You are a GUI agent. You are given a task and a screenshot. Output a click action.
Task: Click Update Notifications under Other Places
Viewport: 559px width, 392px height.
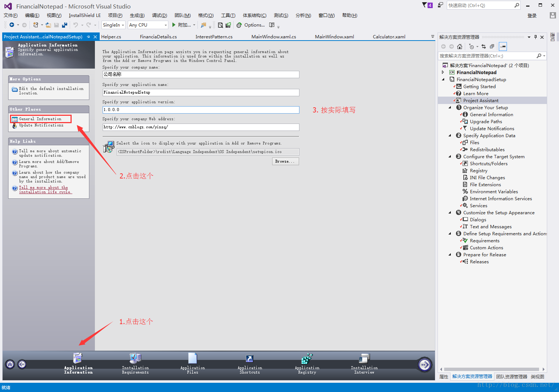(41, 125)
